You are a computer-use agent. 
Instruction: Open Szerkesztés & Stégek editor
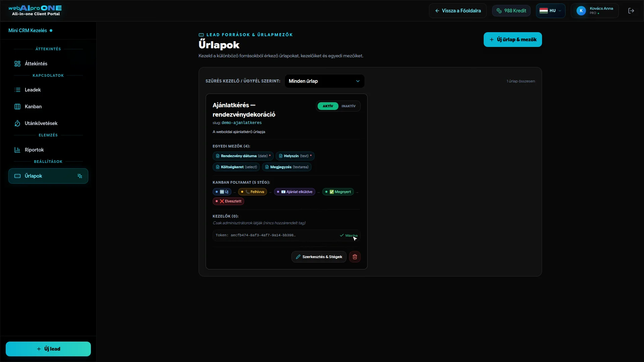pyautogui.click(x=319, y=257)
